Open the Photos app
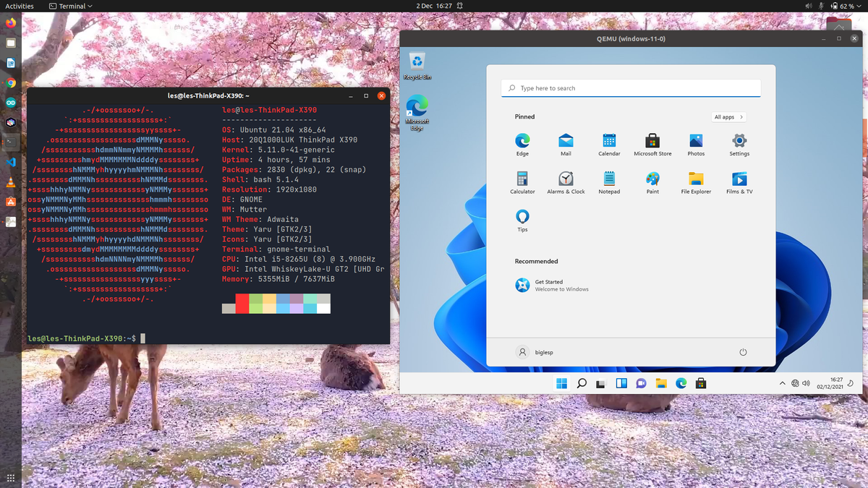 [696, 144]
